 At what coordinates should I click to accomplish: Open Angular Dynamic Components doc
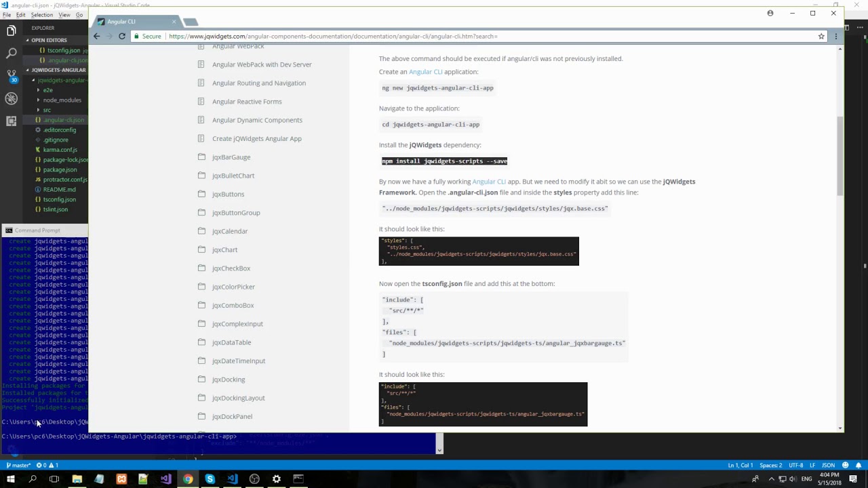point(257,120)
